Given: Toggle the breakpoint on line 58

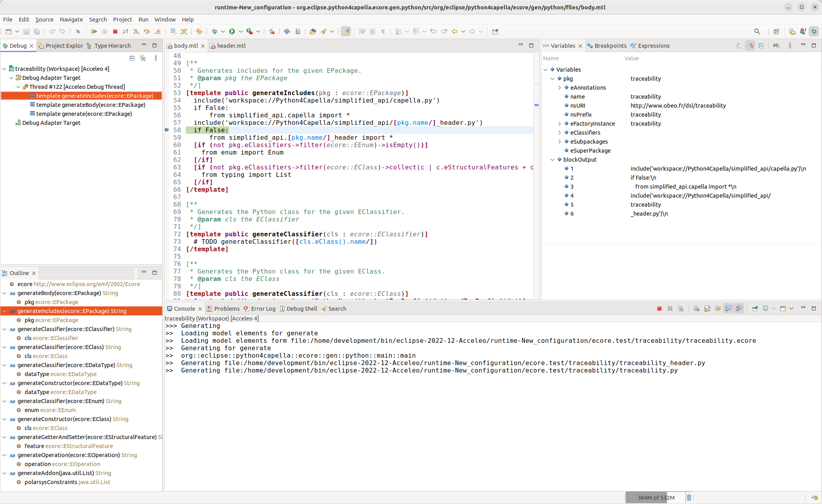Looking at the screenshot, I should click(167, 130).
